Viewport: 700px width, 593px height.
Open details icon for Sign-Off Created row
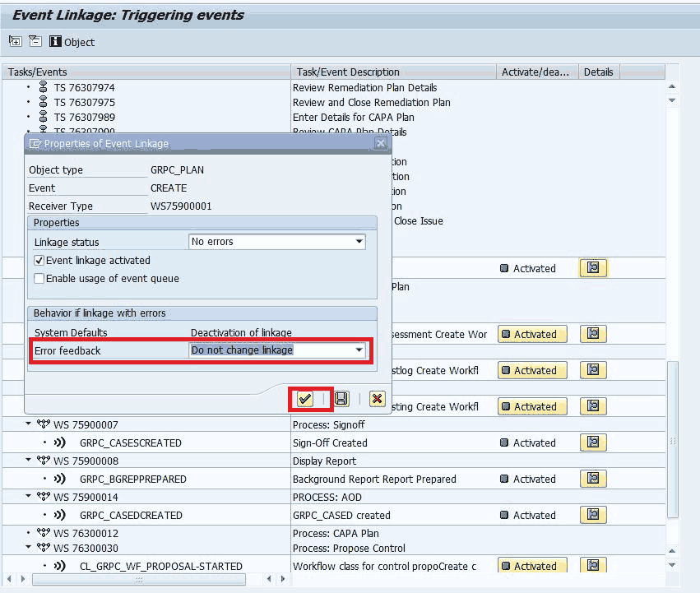tap(593, 442)
